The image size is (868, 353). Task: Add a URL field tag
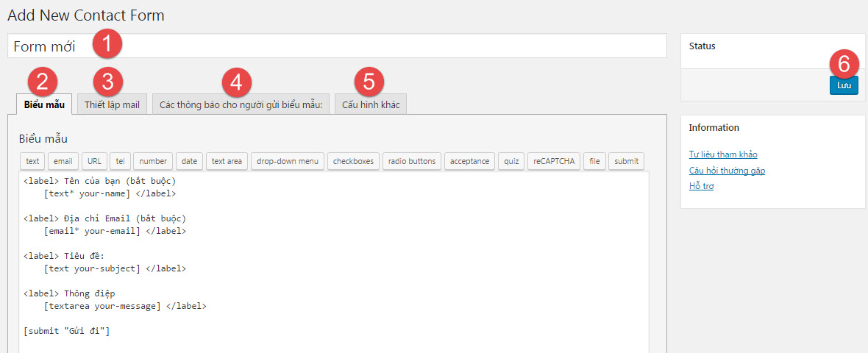pos(94,161)
